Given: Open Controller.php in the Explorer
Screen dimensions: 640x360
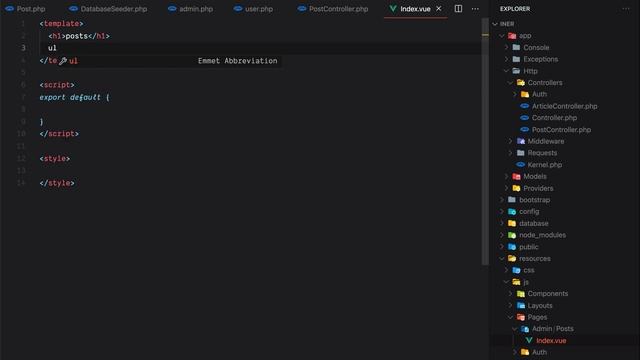Looking at the screenshot, I should pyautogui.click(x=554, y=118).
